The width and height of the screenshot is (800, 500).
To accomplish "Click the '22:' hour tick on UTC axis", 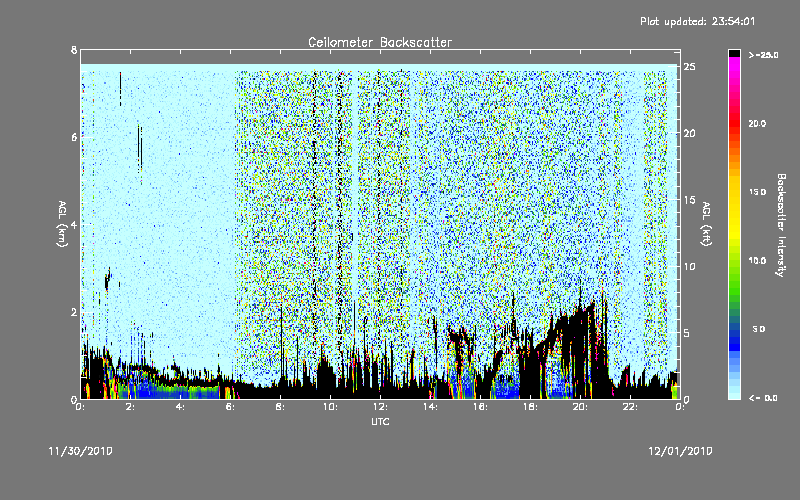I will point(630,407).
